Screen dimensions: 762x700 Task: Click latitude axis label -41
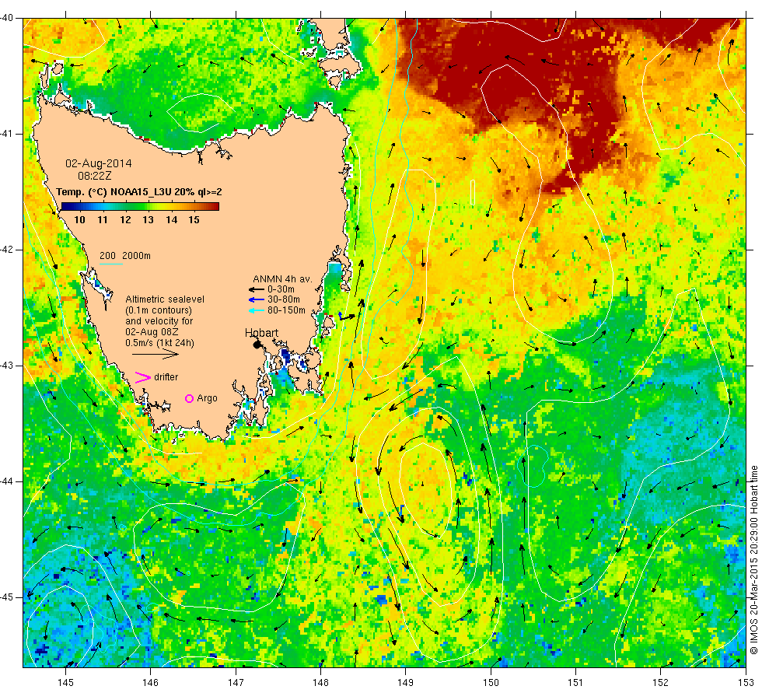pyautogui.click(x=7, y=134)
